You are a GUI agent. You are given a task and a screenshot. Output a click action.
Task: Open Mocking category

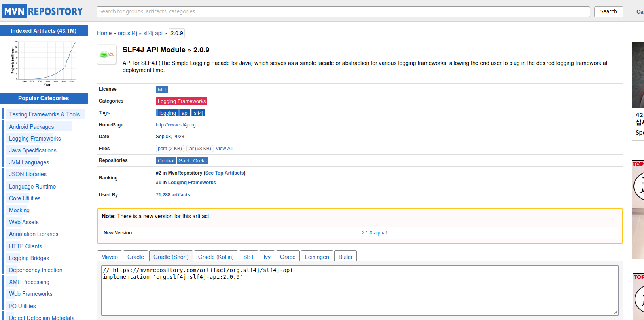tap(19, 210)
